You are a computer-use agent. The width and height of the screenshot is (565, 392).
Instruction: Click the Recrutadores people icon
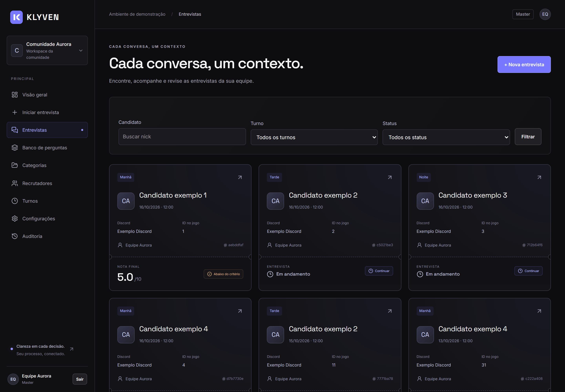(15, 183)
